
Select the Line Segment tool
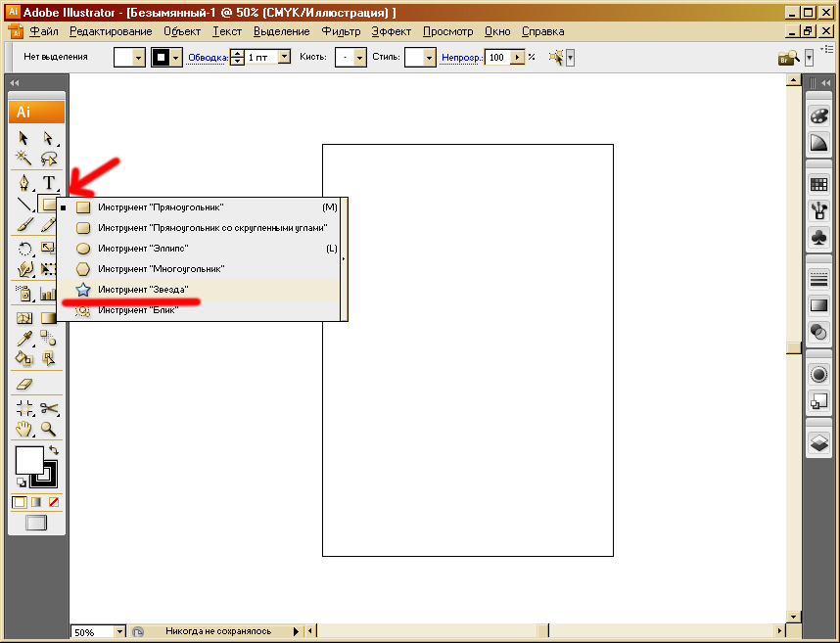(23, 204)
